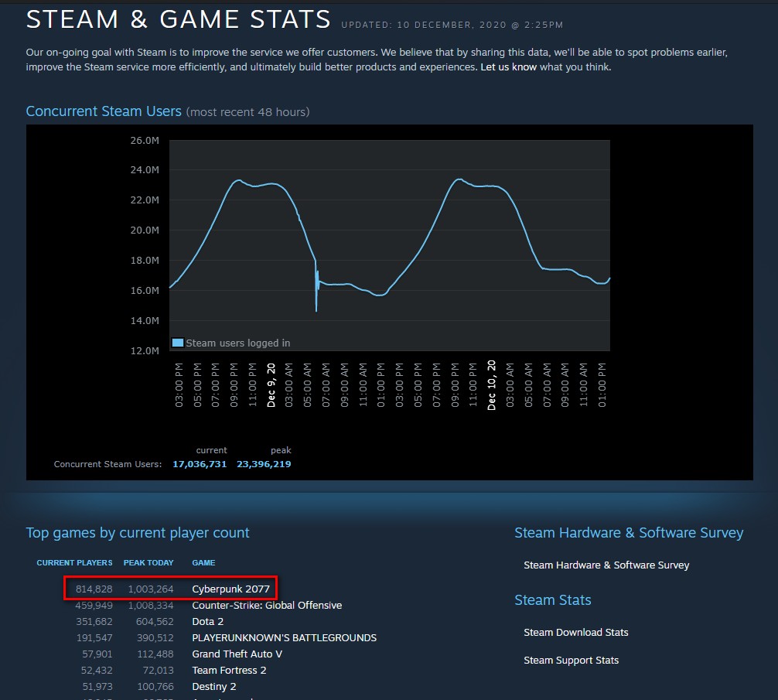Click Counter-Strike current players 459,949

coord(94,605)
